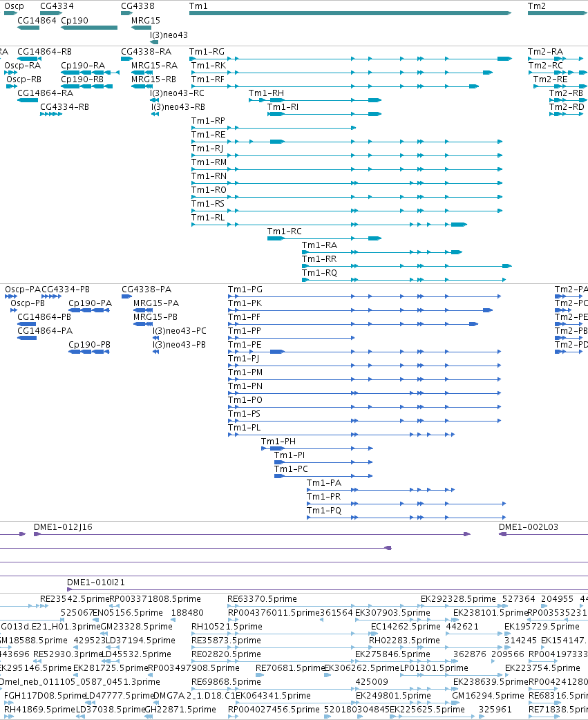Image resolution: width=588 pixels, height=720 pixels.
Task: Select transcript CG4334-RB
Action: pos(51,114)
